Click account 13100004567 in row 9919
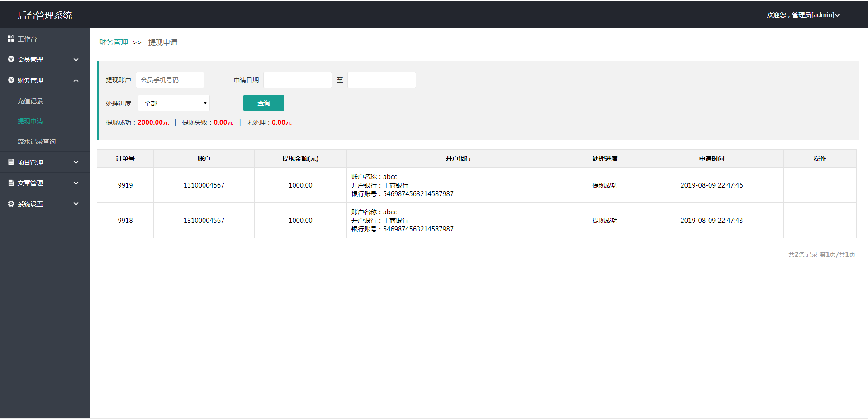868x419 pixels. (x=204, y=185)
